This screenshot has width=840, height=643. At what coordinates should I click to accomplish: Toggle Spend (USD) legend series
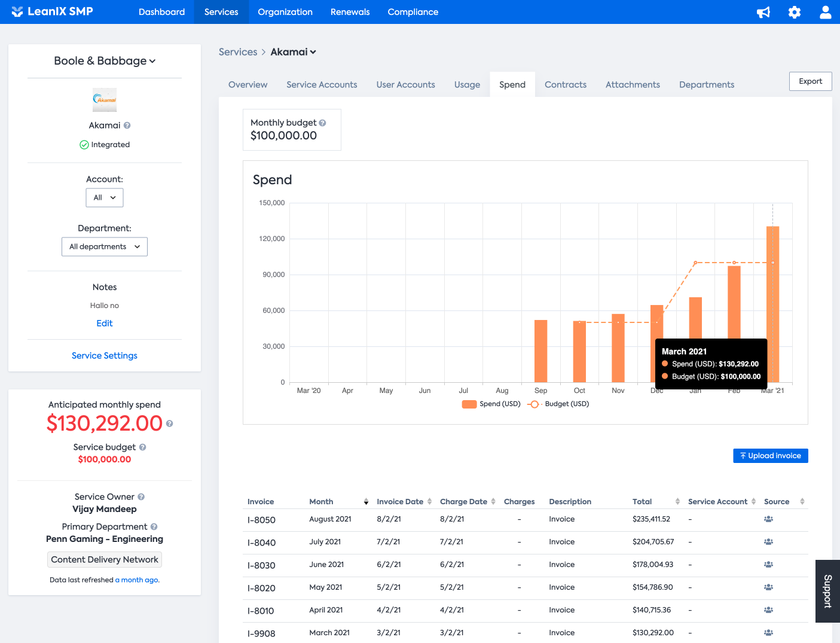491,404
